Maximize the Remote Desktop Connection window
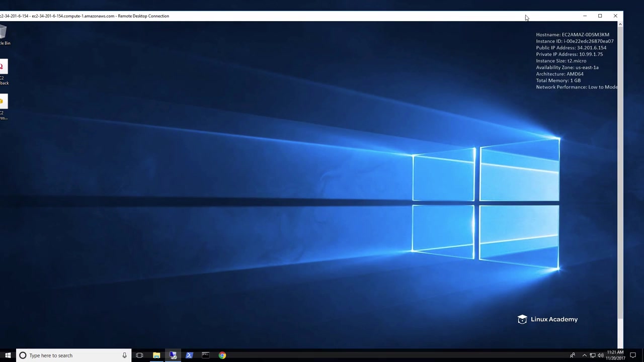 pyautogui.click(x=600, y=16)
